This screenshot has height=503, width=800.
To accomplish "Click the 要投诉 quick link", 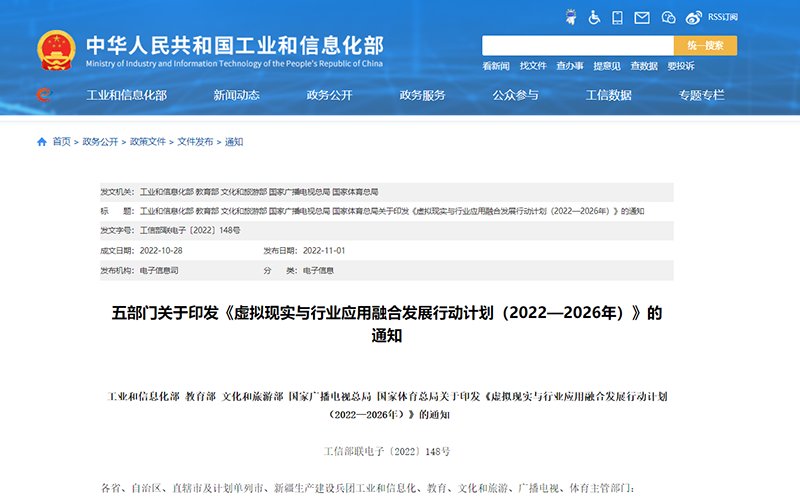I will (x=681, y=66).
